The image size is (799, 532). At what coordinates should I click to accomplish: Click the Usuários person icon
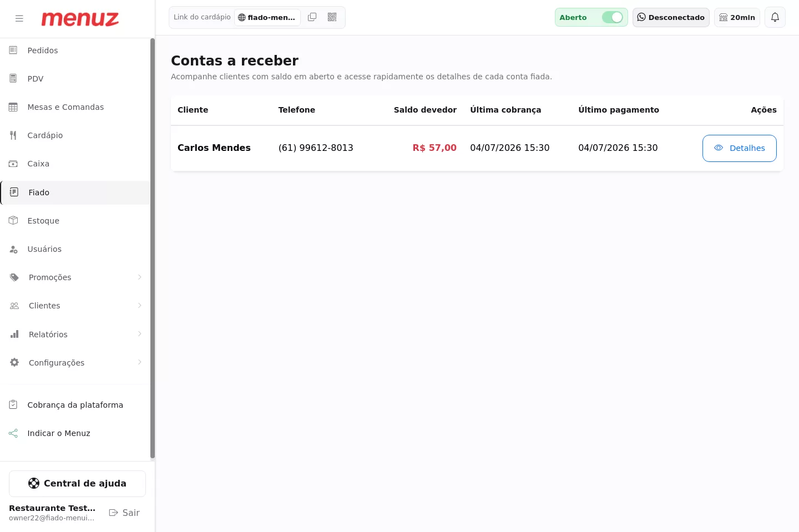tap(13, 249)
